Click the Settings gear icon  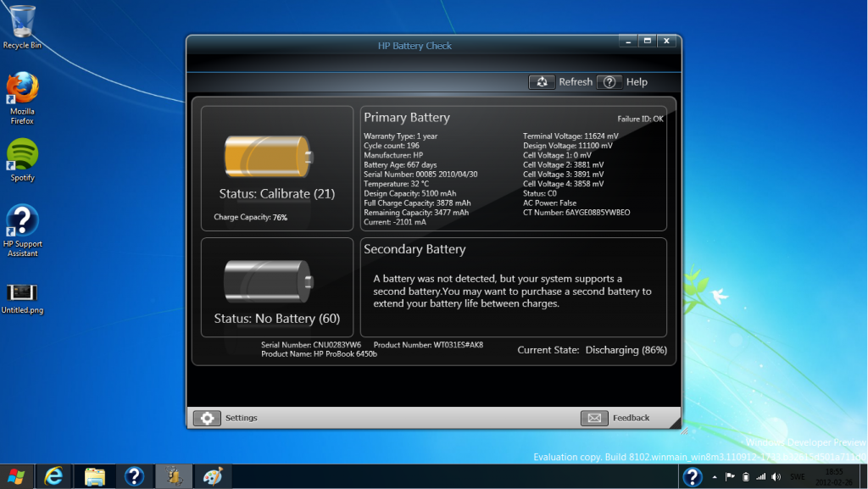[206, 417]
